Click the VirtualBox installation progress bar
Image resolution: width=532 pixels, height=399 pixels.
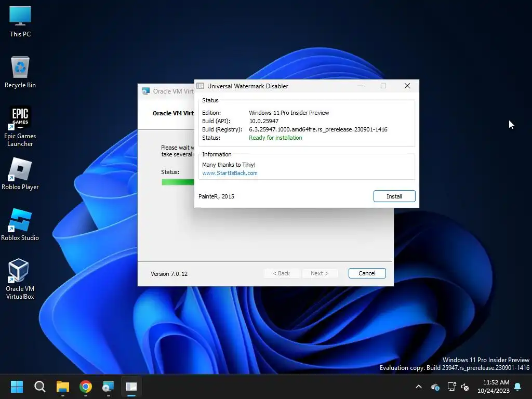[178, 182]
